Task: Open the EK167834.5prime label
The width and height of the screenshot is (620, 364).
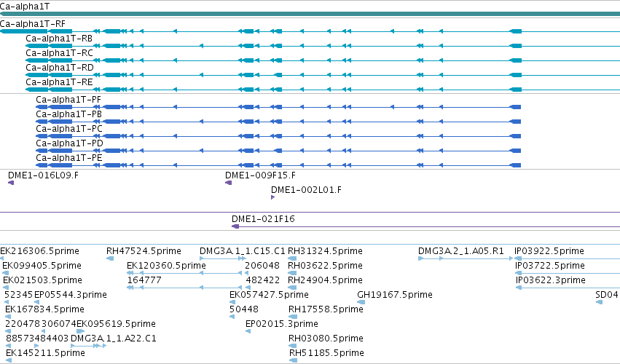Action: point(45,309)
